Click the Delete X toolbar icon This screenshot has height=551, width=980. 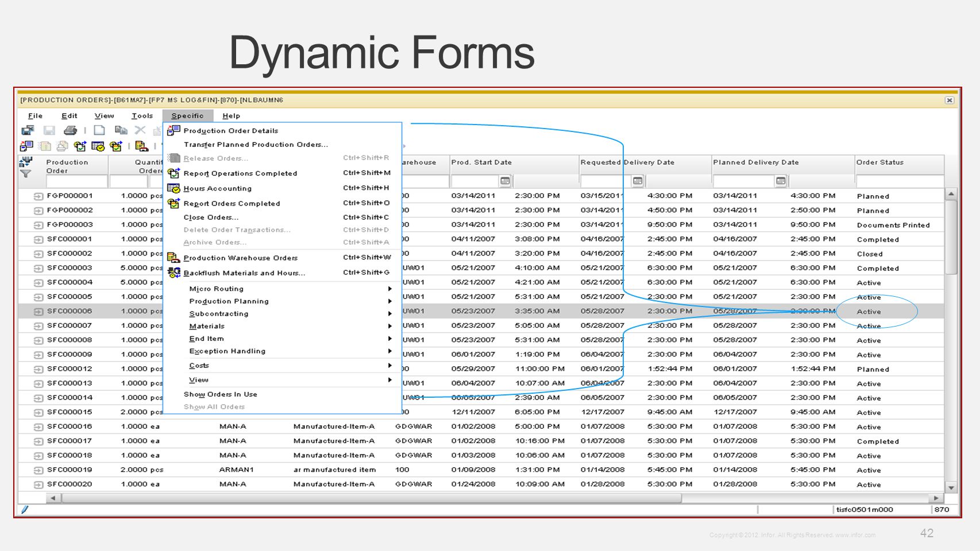[x=140, y=130]
